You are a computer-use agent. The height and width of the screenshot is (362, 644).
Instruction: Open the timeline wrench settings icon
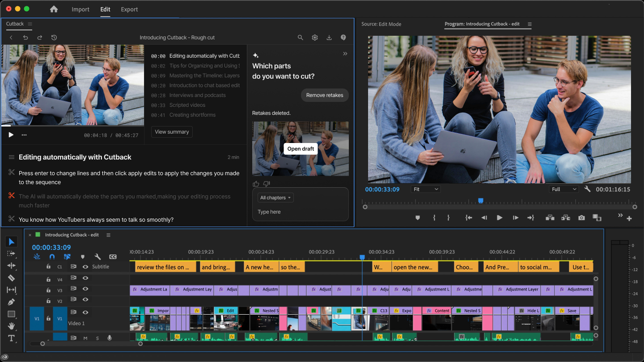click(97, 257)
